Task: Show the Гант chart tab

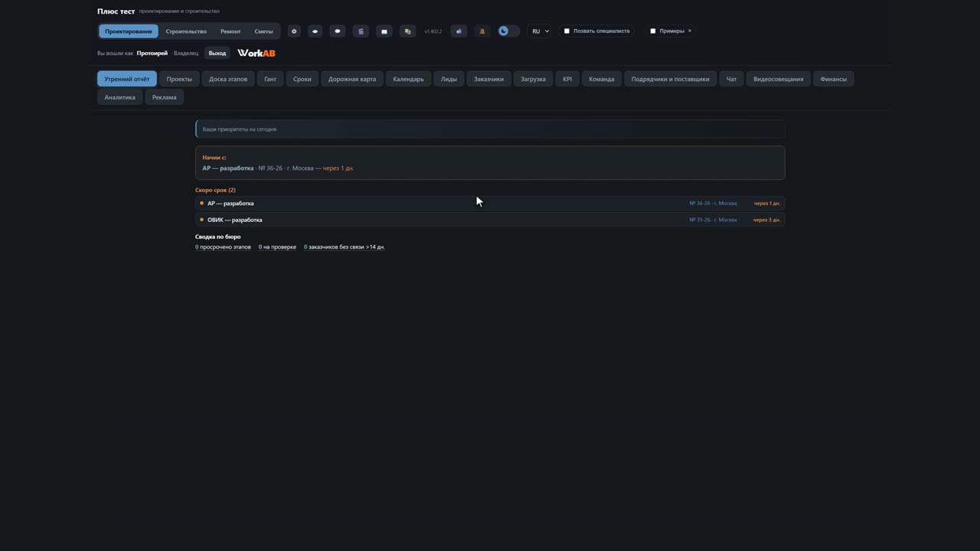Action: [x=270, y=79]
